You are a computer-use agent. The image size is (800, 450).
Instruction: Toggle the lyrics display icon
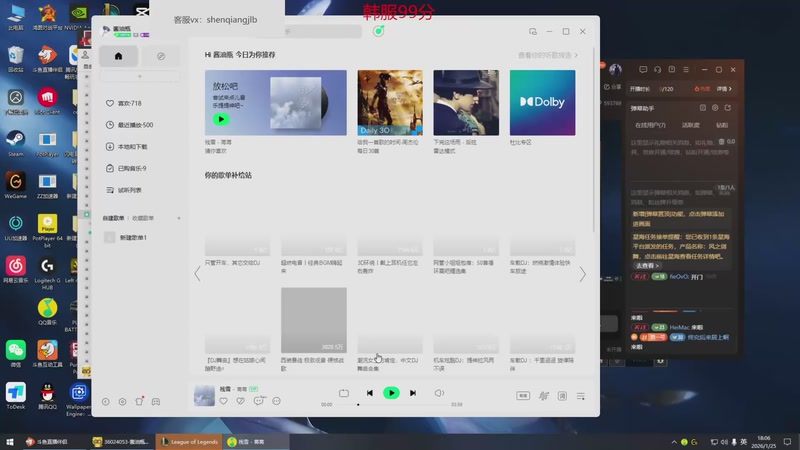(562, 396)
